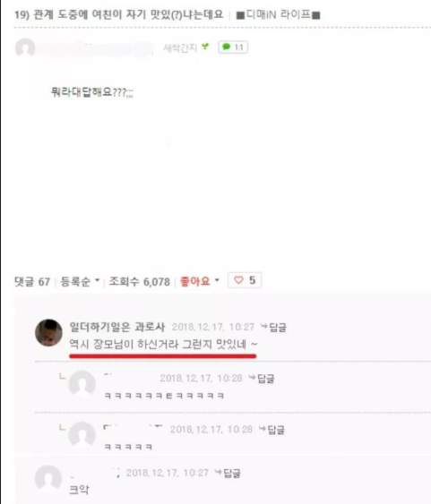Click 답글 on the 크악 comment

pos(228,473)
